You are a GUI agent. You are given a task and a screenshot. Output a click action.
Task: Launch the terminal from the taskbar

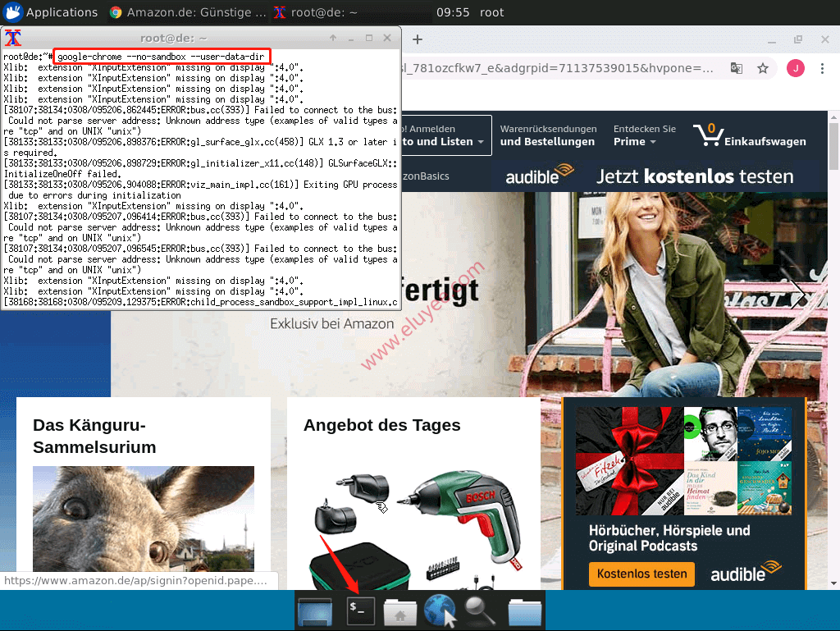[x=360, y=610]
